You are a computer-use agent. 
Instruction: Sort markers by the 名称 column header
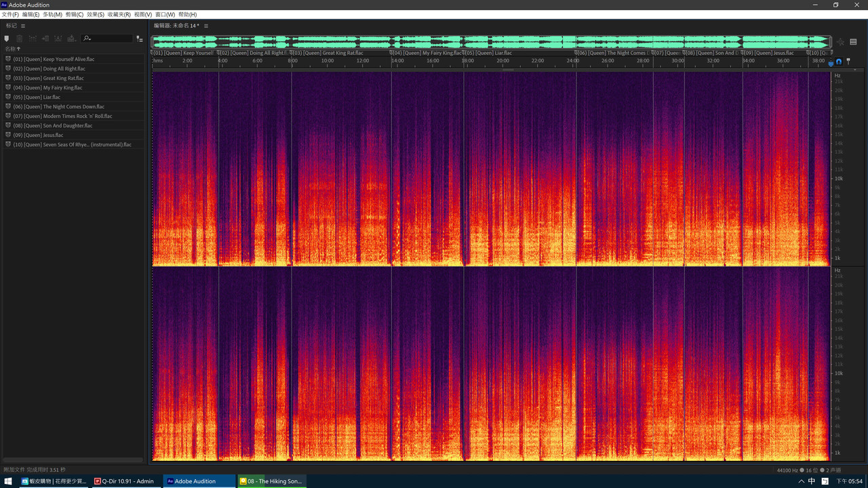[13, 49]
